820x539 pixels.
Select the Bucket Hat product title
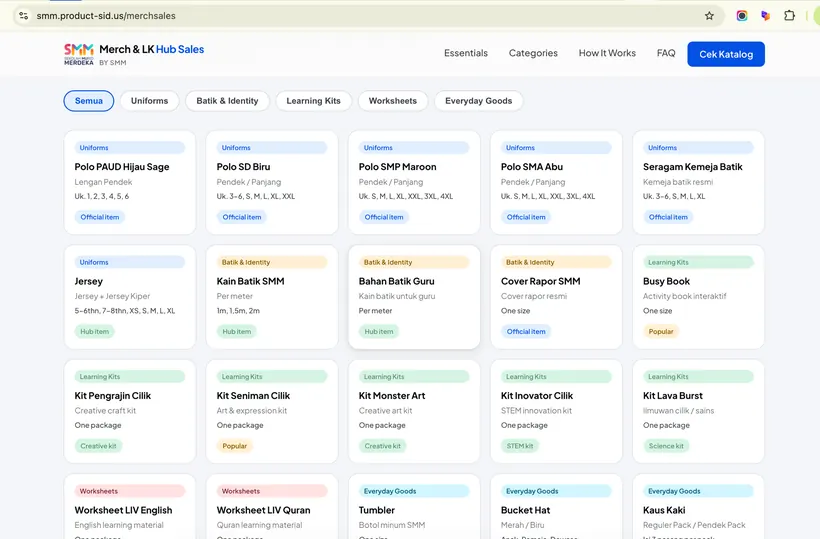point(525,510)
